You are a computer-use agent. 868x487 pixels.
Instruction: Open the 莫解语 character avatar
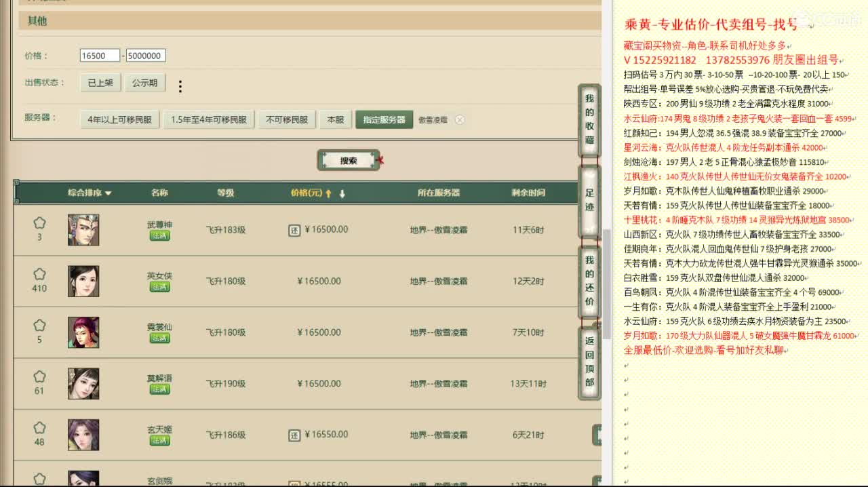pyautogui.click(x=83, y=384)
